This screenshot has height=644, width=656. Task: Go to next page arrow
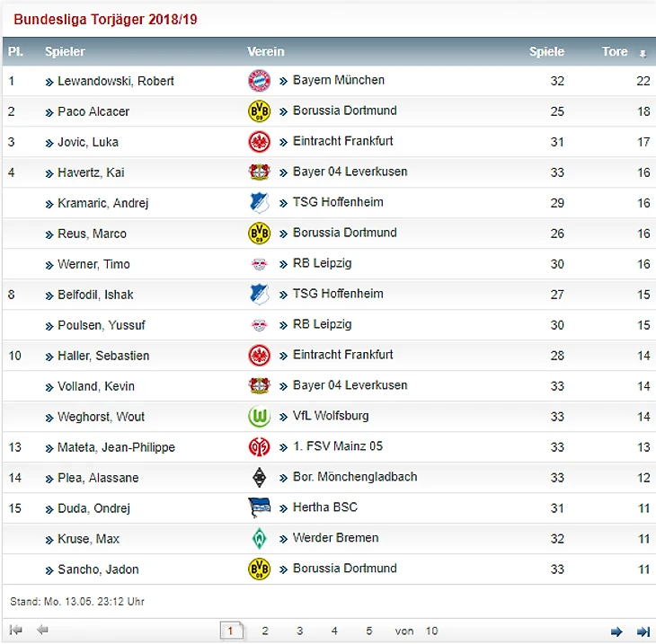click(x=616, y=631)
